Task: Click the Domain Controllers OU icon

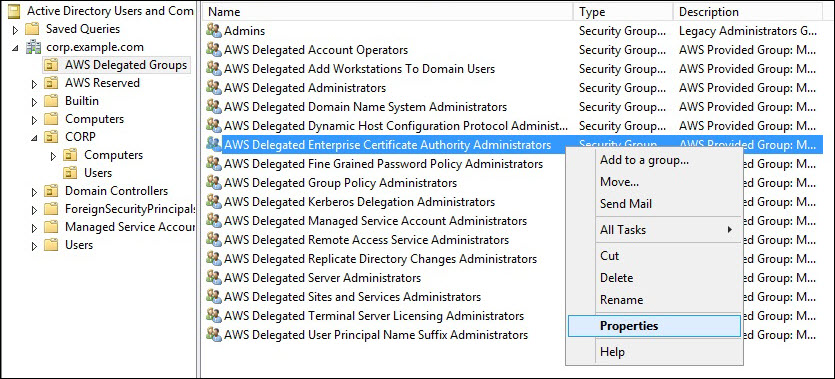Action: [52, 191]
